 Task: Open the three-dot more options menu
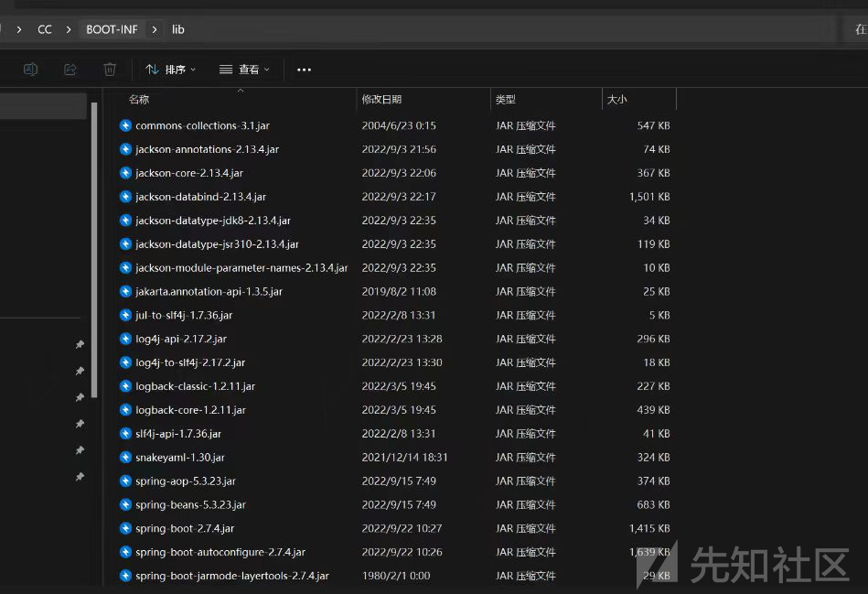click(304, 70)
